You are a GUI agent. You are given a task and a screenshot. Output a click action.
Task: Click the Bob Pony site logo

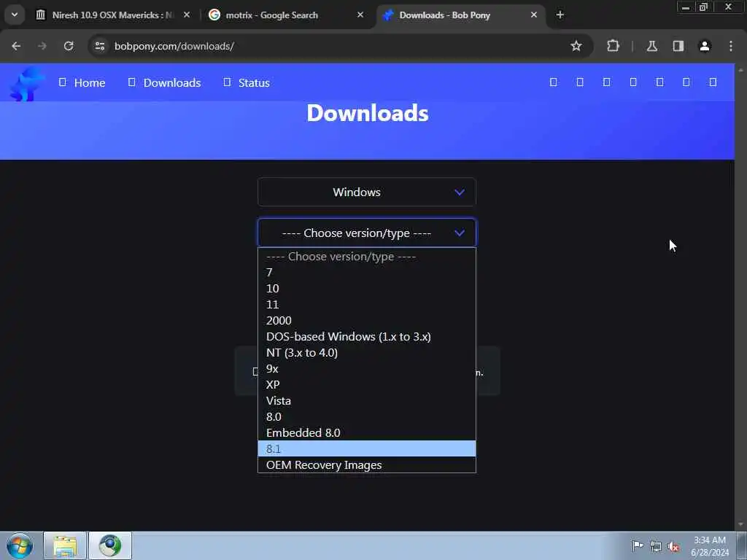pos(27,84)
